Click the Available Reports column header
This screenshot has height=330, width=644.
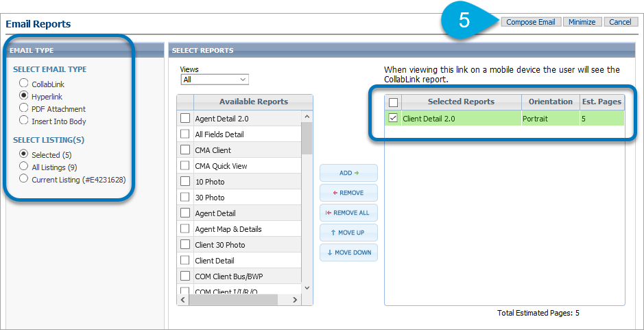tap(253, 102)
